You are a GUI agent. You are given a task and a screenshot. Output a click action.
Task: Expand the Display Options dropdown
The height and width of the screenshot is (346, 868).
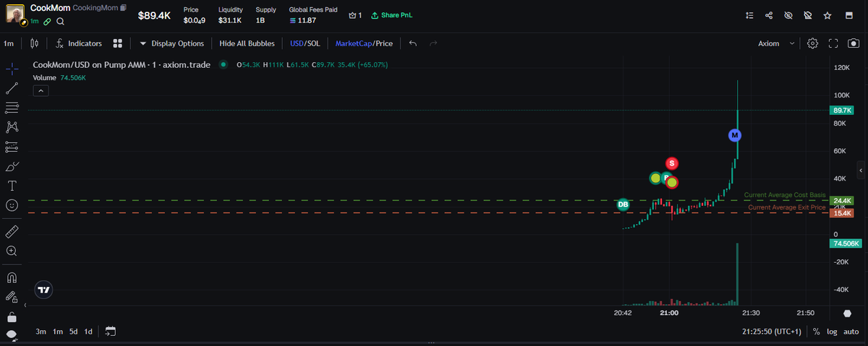pos(172,43)
